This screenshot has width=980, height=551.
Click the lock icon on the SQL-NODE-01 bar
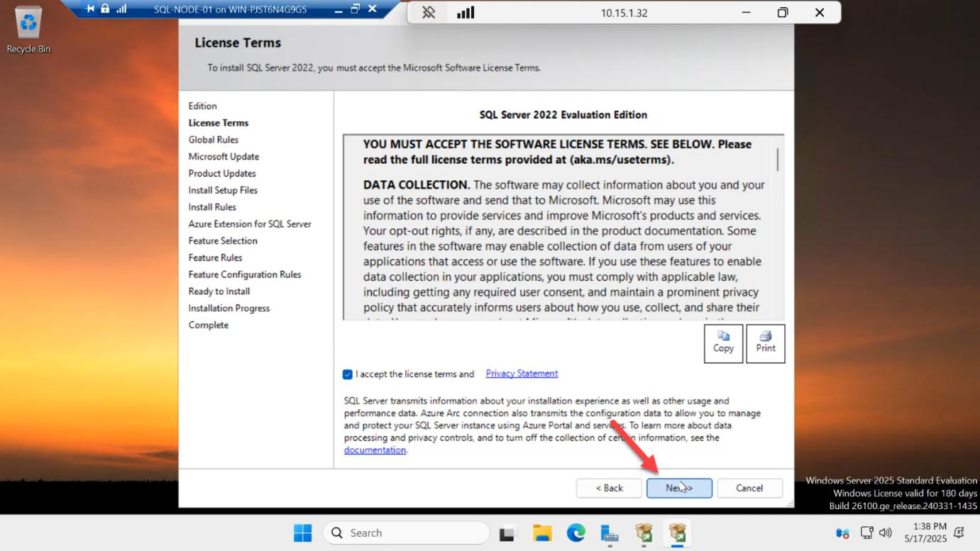(105, 9)
